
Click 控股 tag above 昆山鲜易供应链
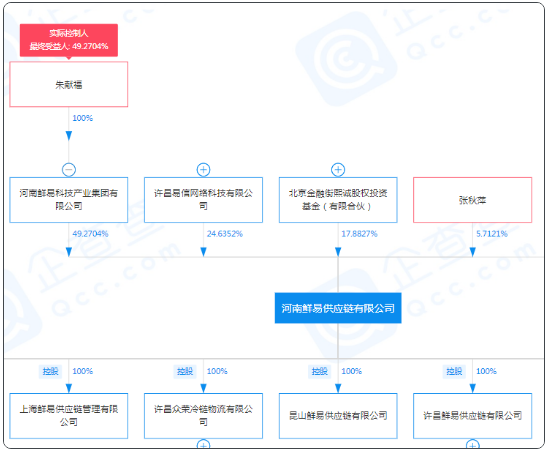click(319, 371)
